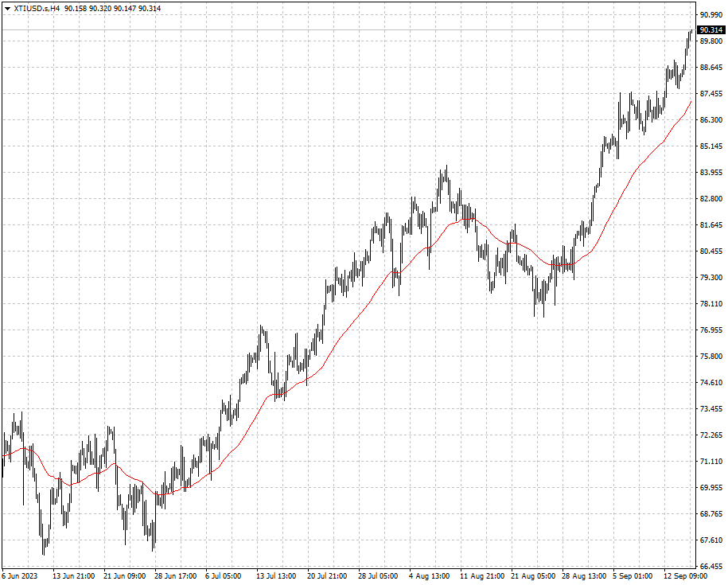Click the 74.610 price axis label
Viewport: 728px width, 585px height.
(x=710, y=383)
